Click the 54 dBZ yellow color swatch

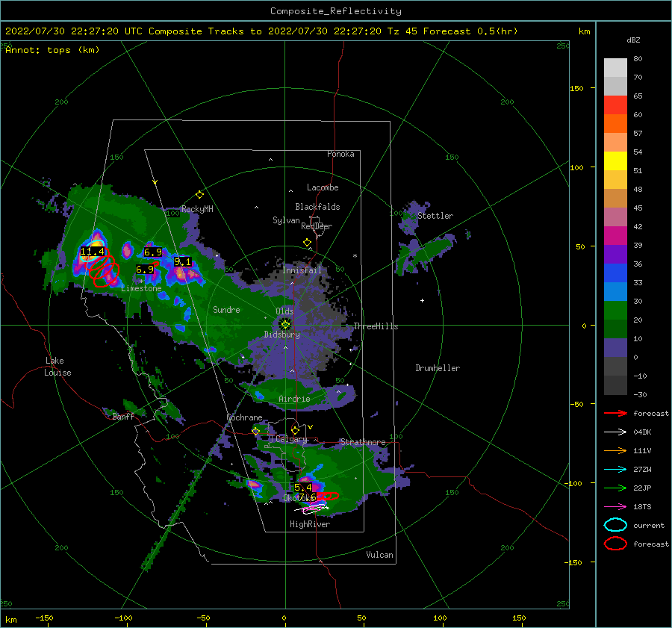615,161
